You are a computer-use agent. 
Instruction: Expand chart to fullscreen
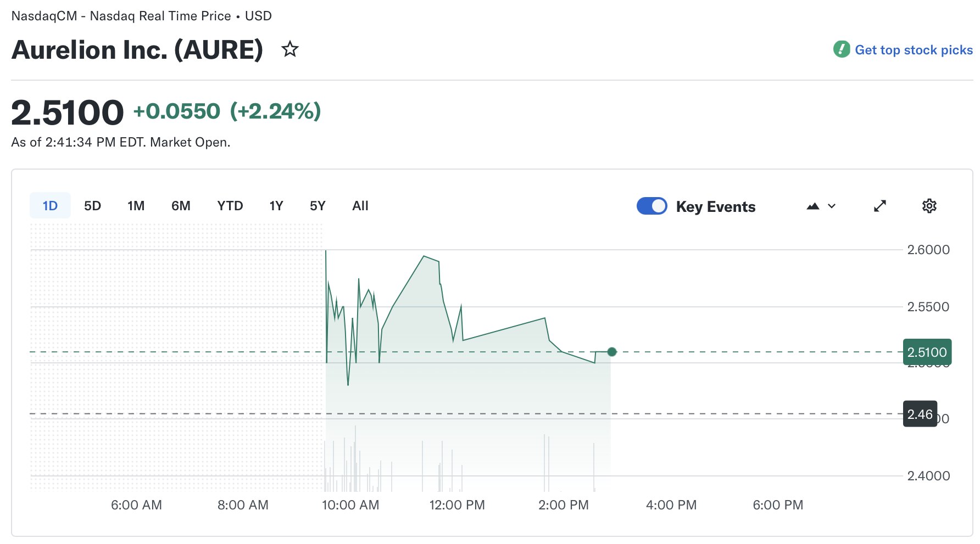(x=879, y=206)
